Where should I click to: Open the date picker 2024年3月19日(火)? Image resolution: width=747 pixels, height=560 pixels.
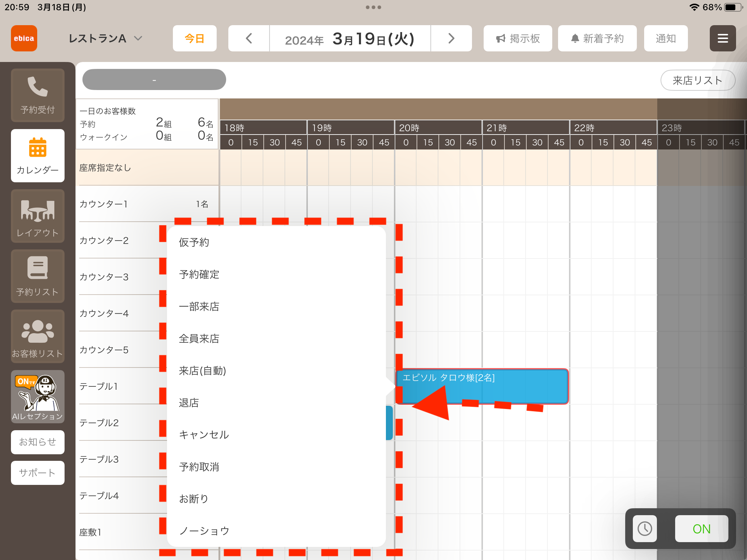pos(350,38)
